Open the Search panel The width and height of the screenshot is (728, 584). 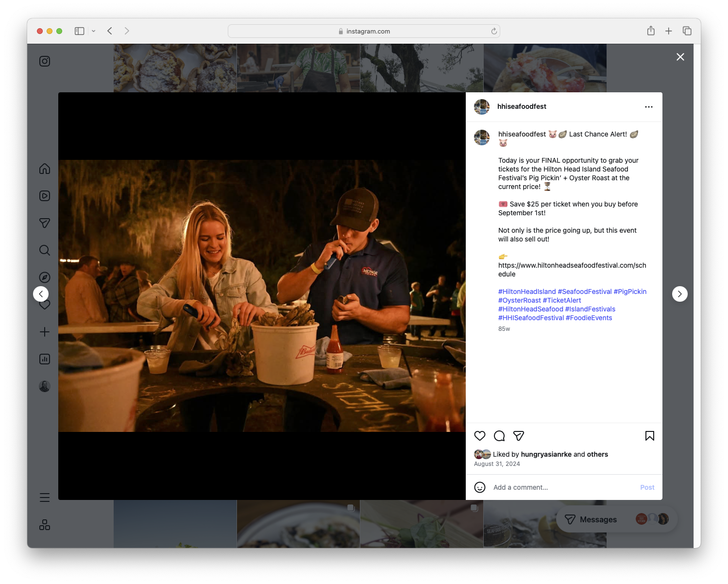[x=44, y=250]
